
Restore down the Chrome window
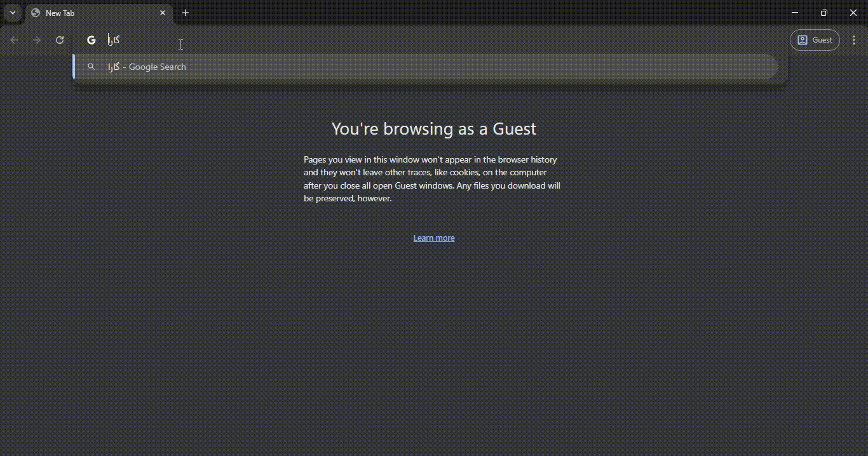[824, 13]
